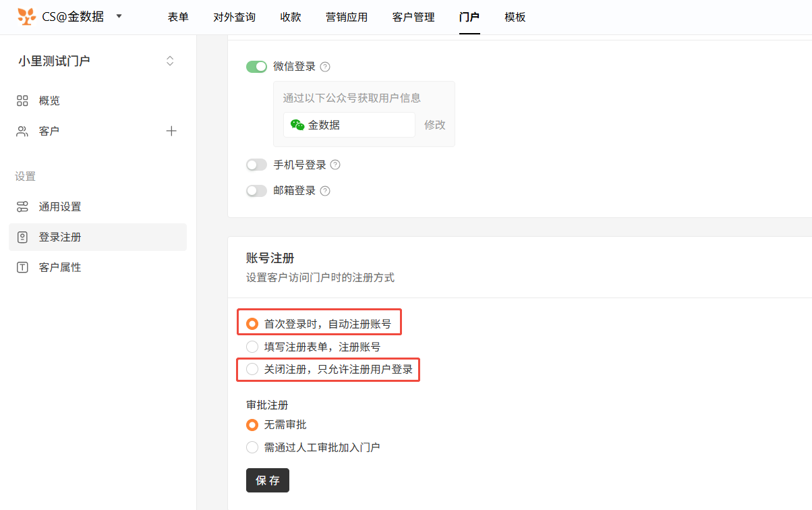Select 填写注册表单，注册账号 radio option
Image resolution: width=812 pixels, height=510 pixels.
(252, 347)
